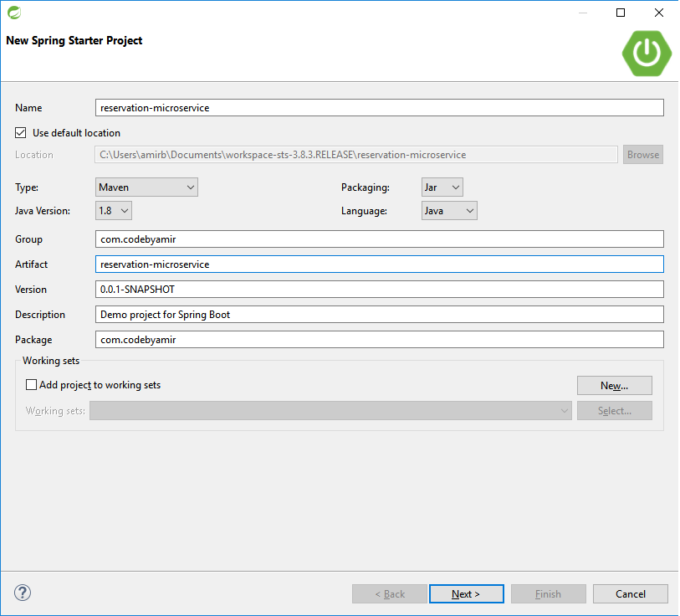
Task: Click the disabled Finish button
Action: (x=548, y=593)
